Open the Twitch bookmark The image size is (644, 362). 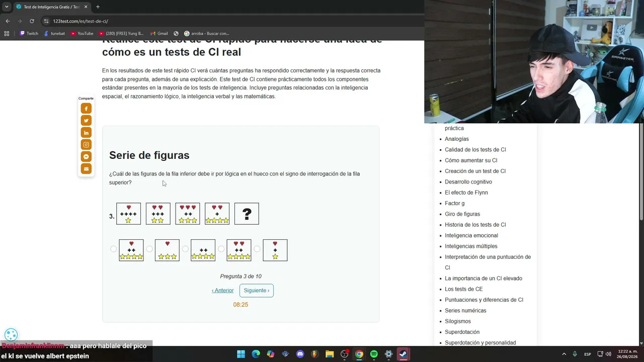29,34
